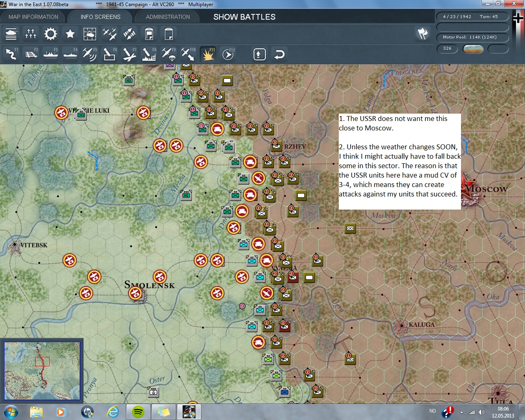Open the victory star icon

(70, 34)
